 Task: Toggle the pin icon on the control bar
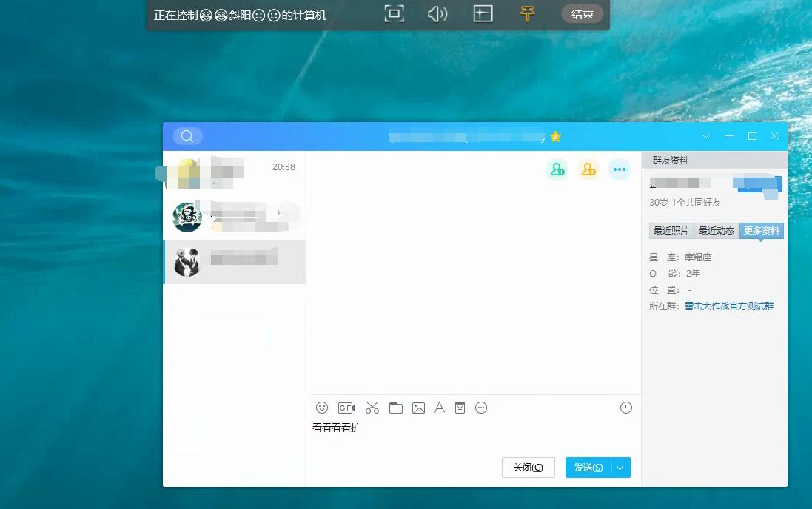[527, 13]
